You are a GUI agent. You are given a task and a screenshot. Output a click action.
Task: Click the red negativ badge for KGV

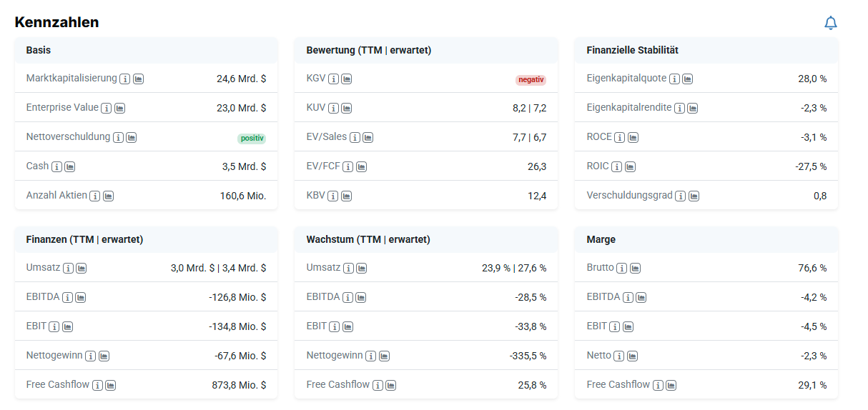(x=531, y=80)
